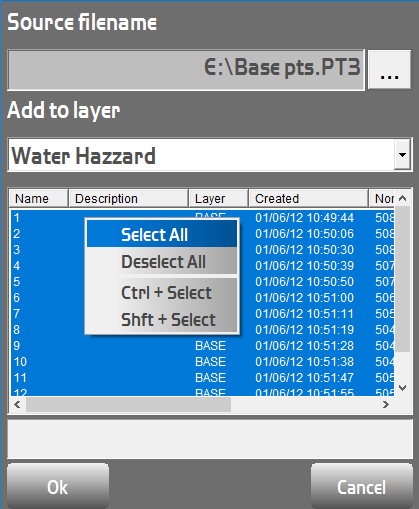This screenshot has width=419, height=509.
Task: Click the list scroll up arrow
Action: (x=403, y=199)
